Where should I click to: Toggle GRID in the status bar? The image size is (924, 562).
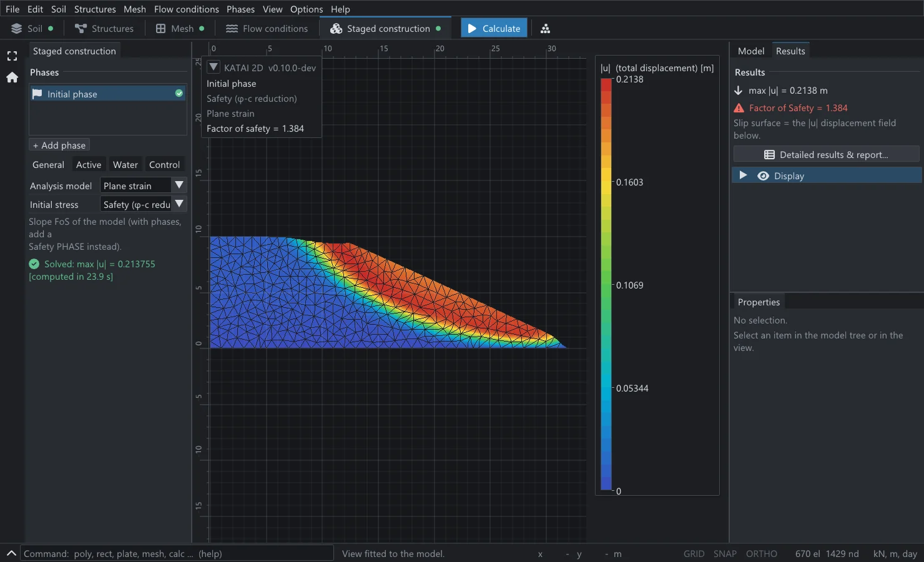(x=694, y=554)
